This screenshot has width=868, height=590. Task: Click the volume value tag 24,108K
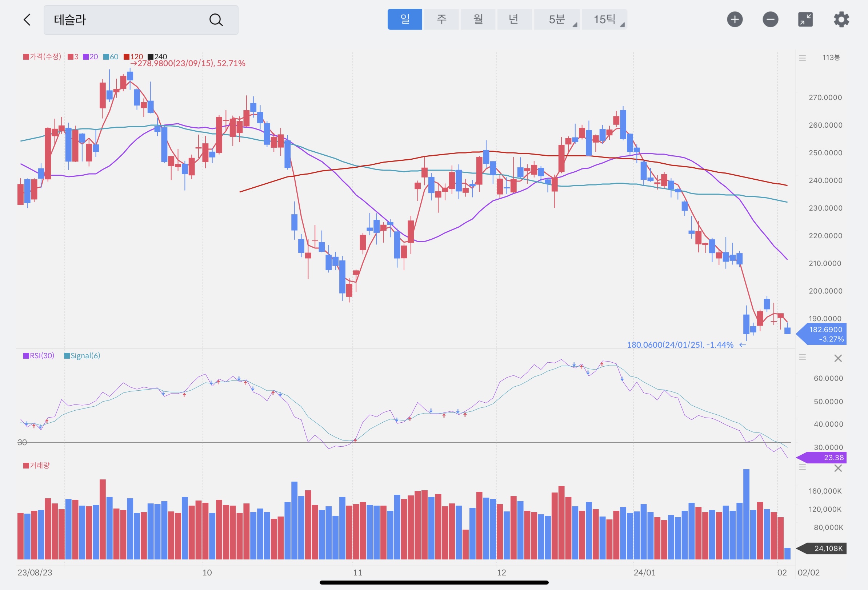click(x=821, y=549)
